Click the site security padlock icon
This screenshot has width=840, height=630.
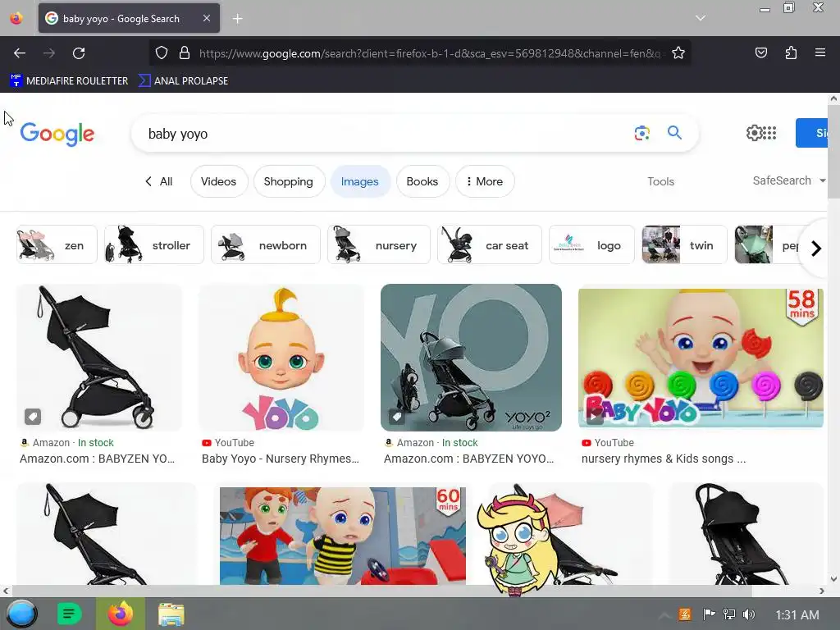[x=185, y=53]
